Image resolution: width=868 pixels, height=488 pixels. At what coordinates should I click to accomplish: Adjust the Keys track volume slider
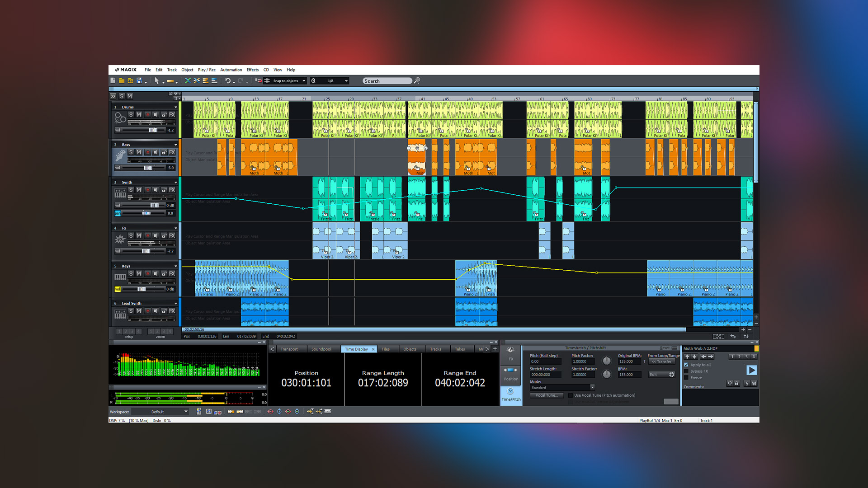[x=141, y=288]
